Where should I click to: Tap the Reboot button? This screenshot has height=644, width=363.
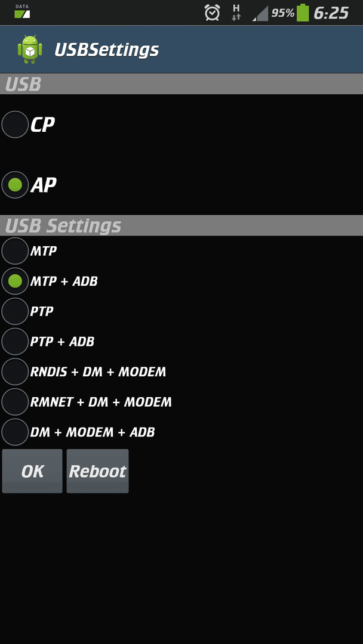click(97, 471)
